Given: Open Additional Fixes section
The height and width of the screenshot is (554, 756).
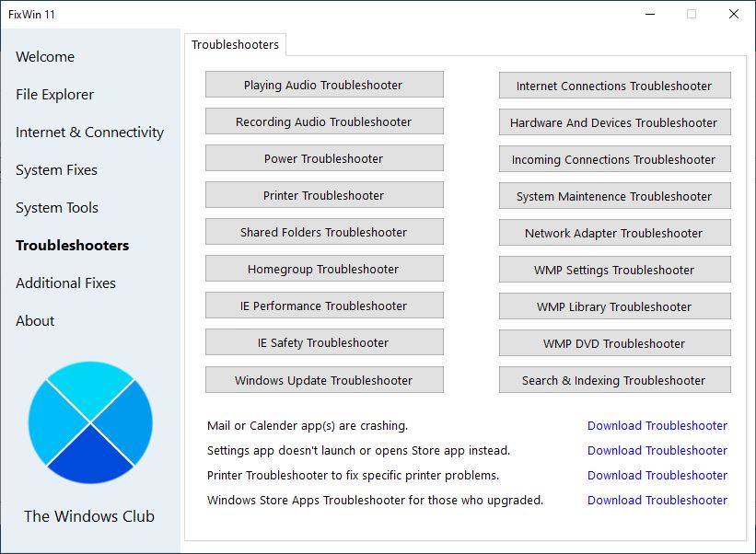Looking at the screenshot, I should [x=65, y=283].
